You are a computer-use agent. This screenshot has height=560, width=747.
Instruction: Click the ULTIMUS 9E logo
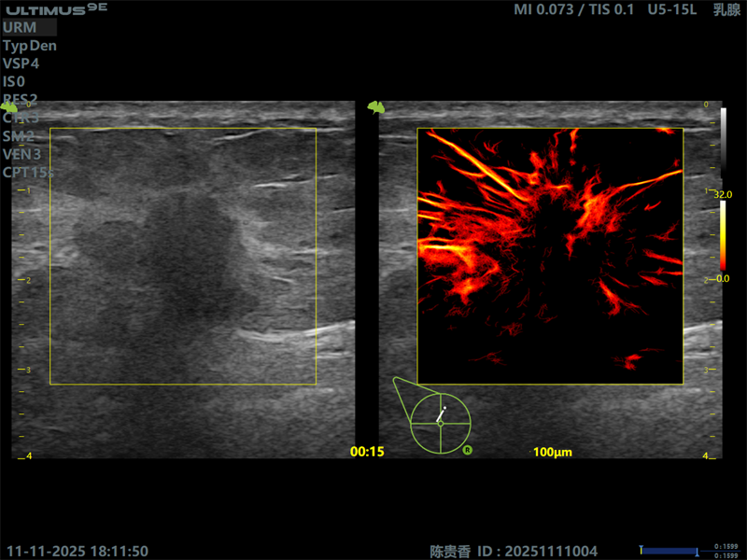(57, 9)
